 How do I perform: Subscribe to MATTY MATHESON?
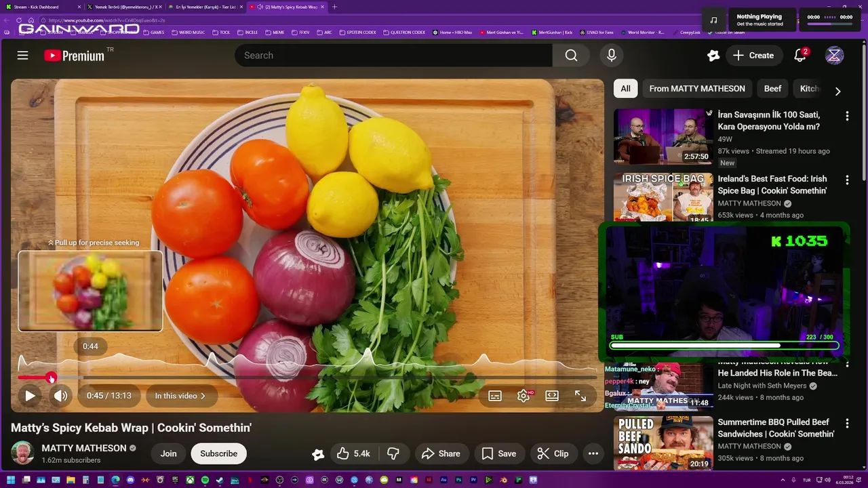click(218, 454)
